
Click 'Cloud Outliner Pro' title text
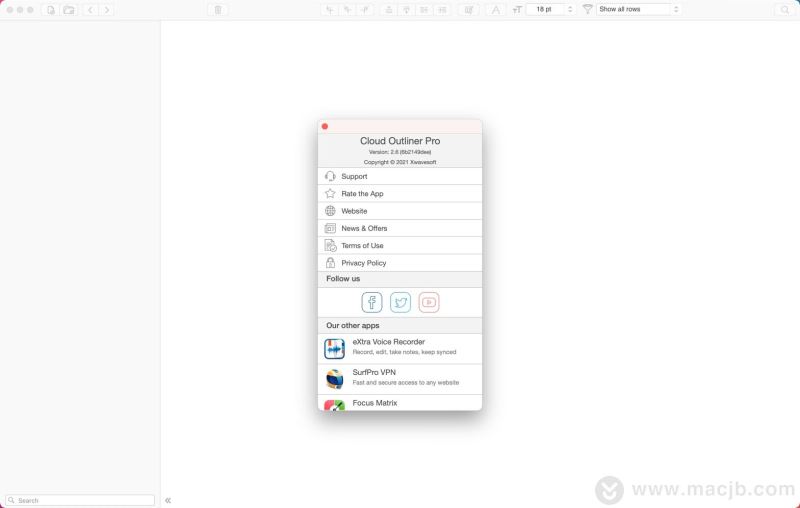[400, 141]
